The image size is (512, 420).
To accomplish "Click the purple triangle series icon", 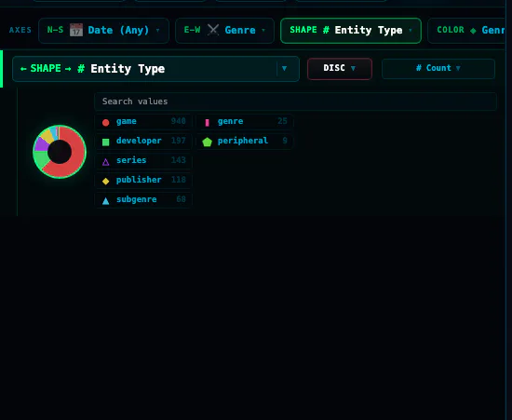I will 105,162.
